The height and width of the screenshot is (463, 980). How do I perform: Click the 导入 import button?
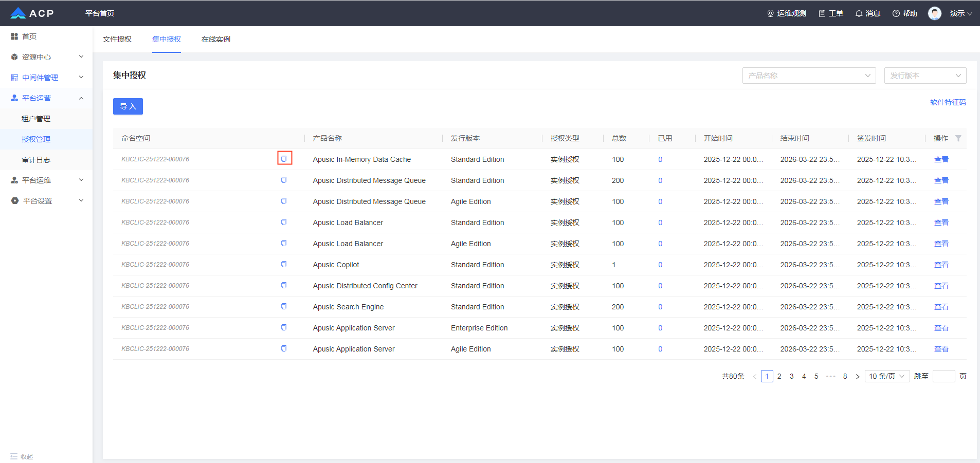click(128, 106)
